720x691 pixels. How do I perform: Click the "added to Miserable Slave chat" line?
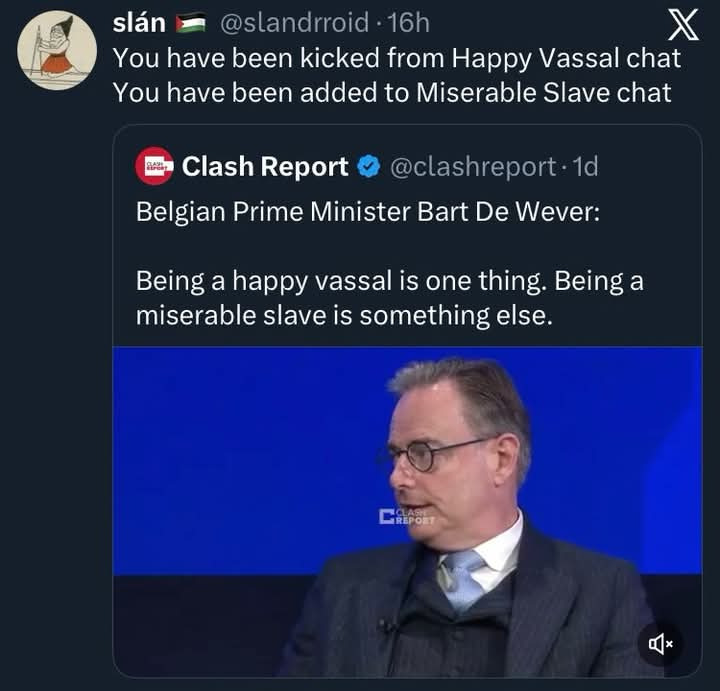pyautogui.click(x=391, y=92)
